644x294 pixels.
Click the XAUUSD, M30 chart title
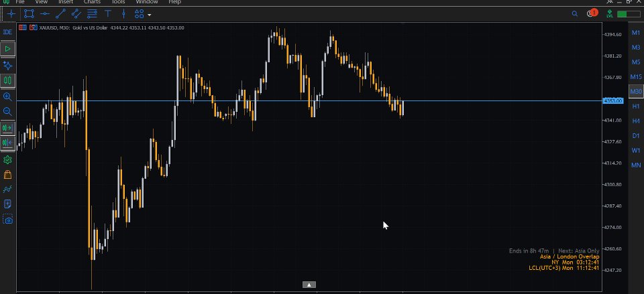click(x=54, y=27)
